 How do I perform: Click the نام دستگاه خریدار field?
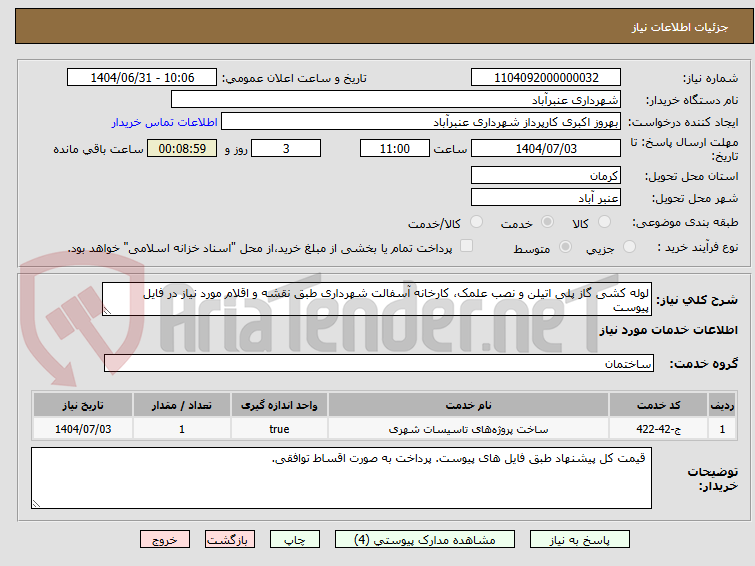click(395, 100)
